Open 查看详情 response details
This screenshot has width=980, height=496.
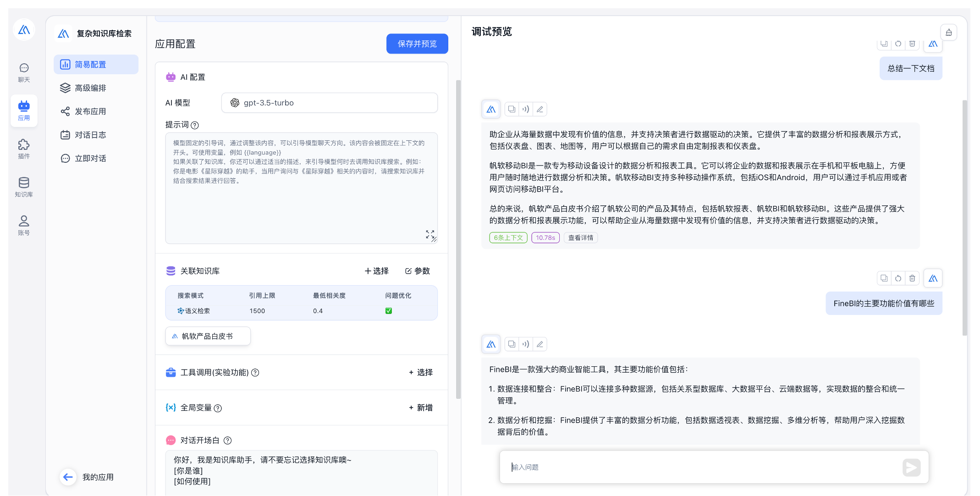(x=581, y=237)
